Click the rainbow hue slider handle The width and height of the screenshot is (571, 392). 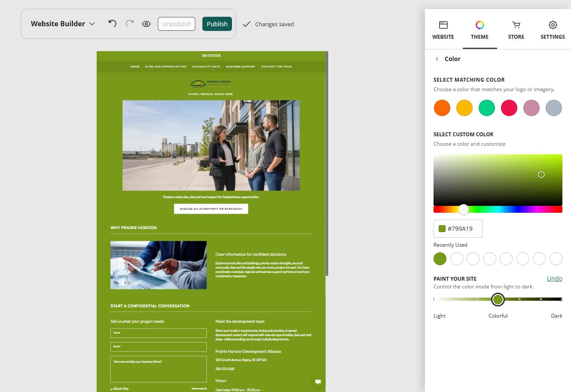click(463, 209)
